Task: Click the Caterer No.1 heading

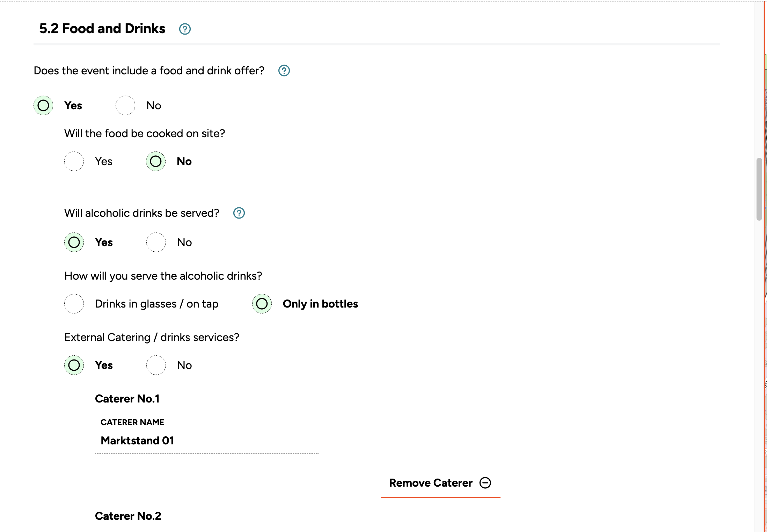Action: 127,399
